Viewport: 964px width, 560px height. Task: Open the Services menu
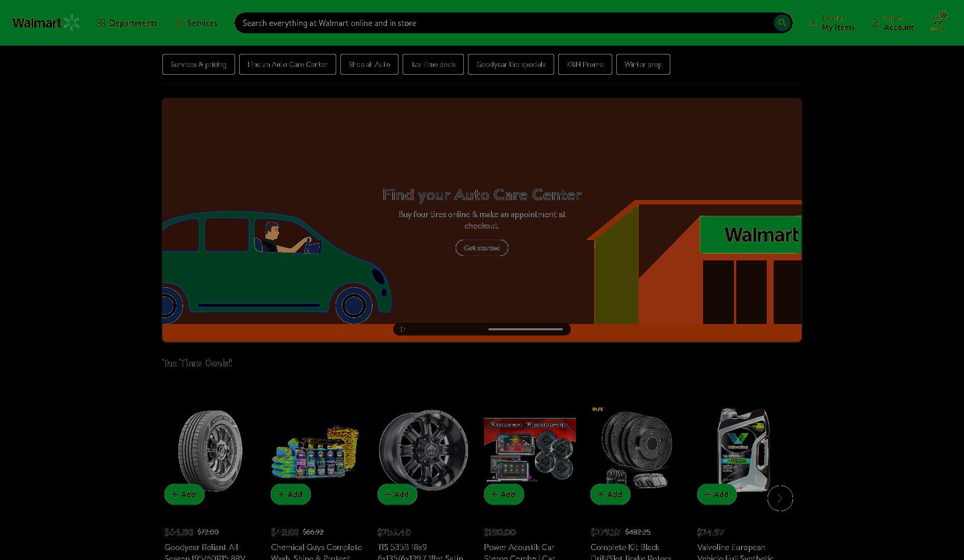coord(196,23)
